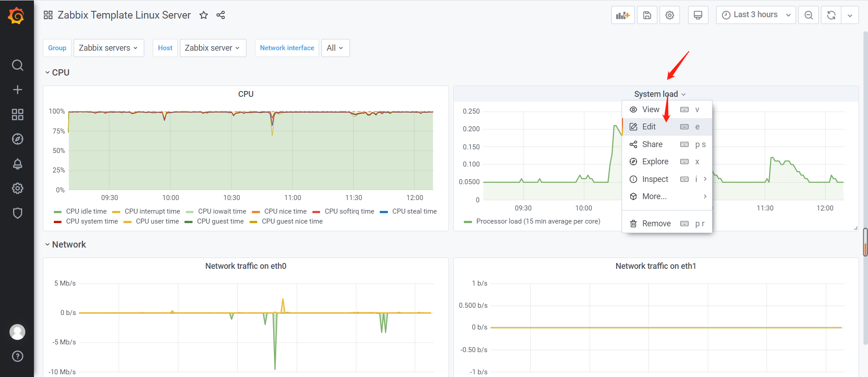
Task: Open the Zabbix servers group dropdown
Action: [x=108, y=48]
